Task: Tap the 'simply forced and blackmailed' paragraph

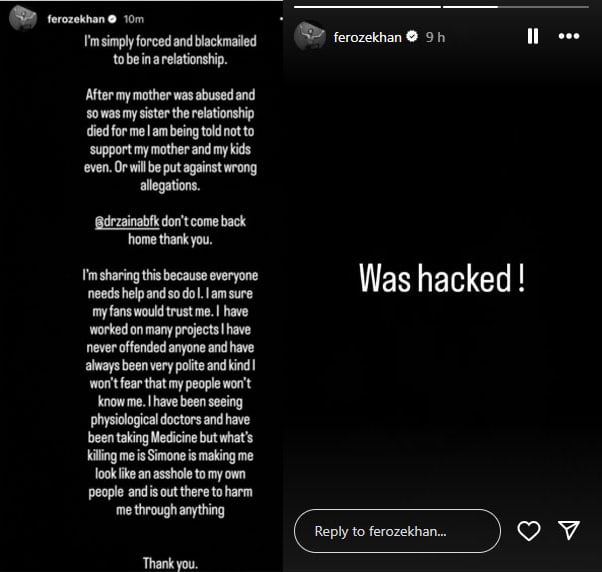Action: tap(170, 50)
